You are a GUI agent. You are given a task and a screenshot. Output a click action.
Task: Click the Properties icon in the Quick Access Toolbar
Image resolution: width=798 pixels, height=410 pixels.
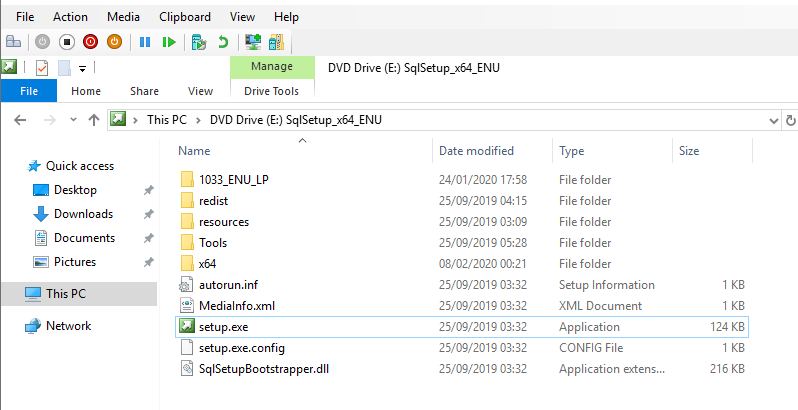click(x=42, y=67)
